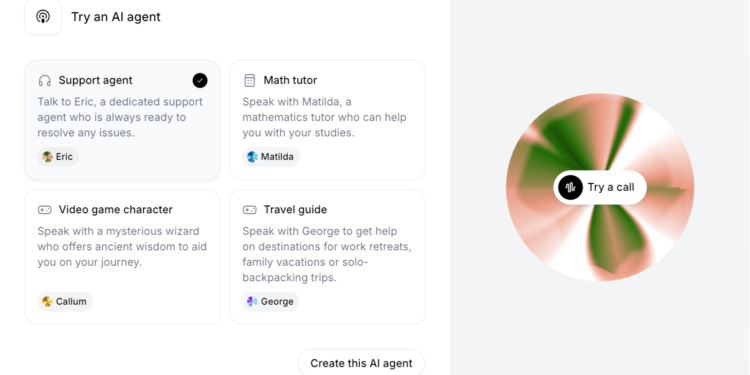The width and height of the screenshot is (750, 375).
Task: Click Callum's avatar orb icon
Action: click(x=47, y=301)
